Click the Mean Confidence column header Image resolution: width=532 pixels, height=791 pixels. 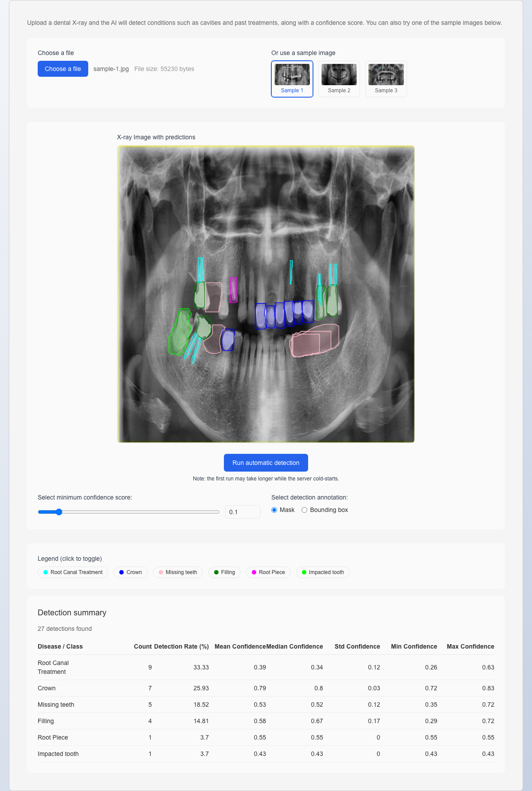[240, 646]
